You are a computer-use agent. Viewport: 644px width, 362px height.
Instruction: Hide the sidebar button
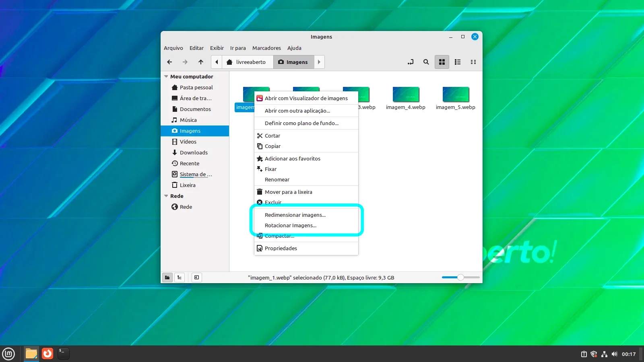[196, 277]
